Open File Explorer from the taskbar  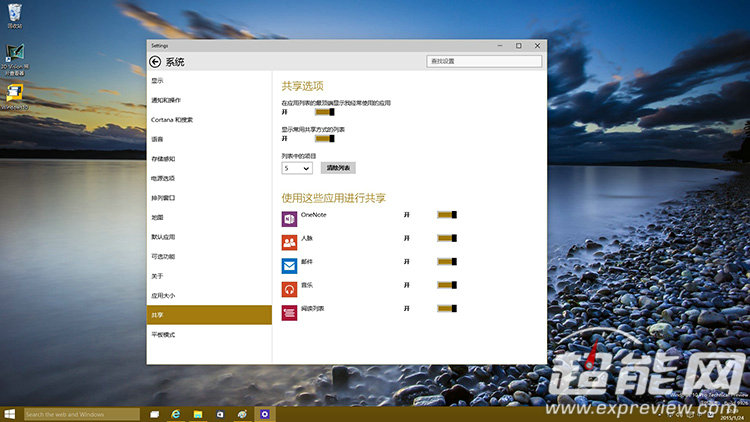(198, 413)
